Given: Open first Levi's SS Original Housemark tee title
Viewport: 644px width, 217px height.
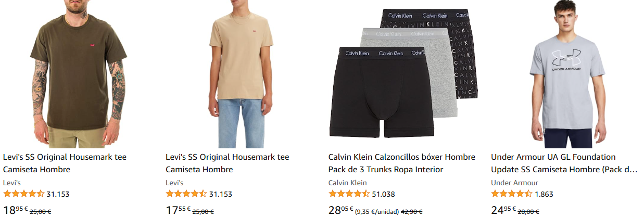Looking at the screenshot, I should click(x=65, y=163).
